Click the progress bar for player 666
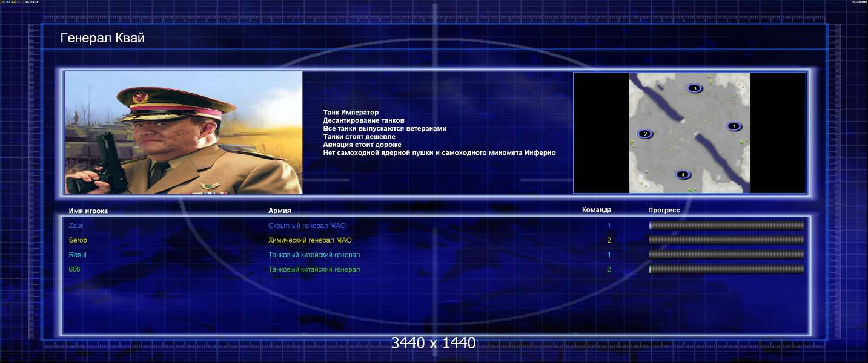 (726, 269)
